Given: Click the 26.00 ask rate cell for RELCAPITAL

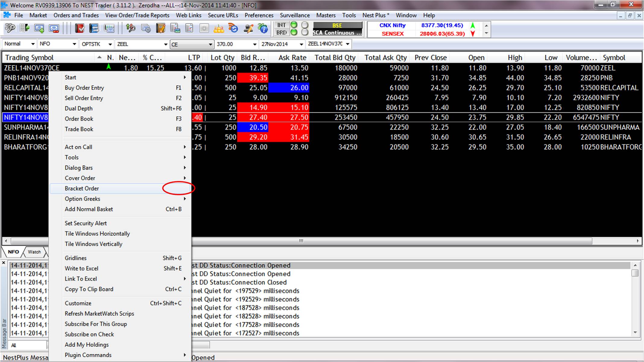Looking at the screenshot, I should pyautogui.click(x=289, y=88).
